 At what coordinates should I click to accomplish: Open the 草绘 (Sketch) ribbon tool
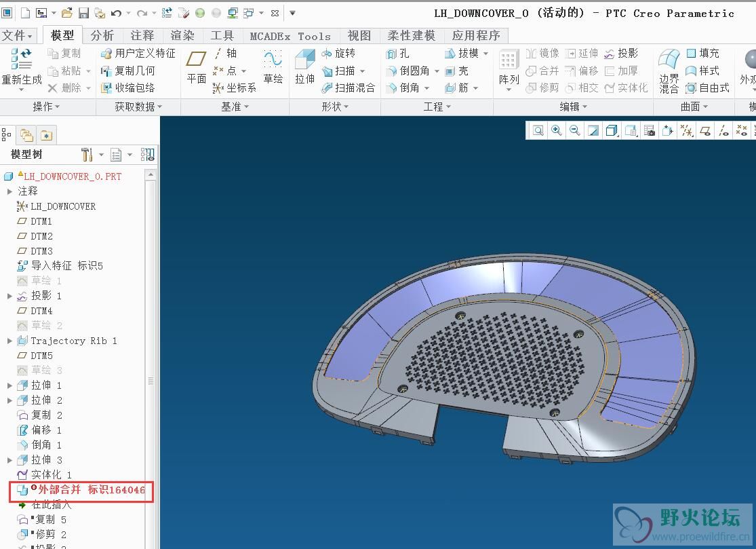[273, 68]
